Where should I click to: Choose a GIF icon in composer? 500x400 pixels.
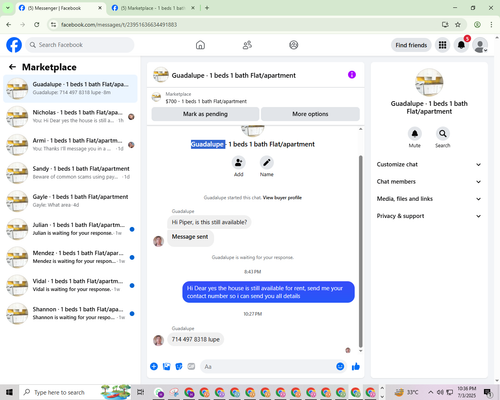coord(191,367)
